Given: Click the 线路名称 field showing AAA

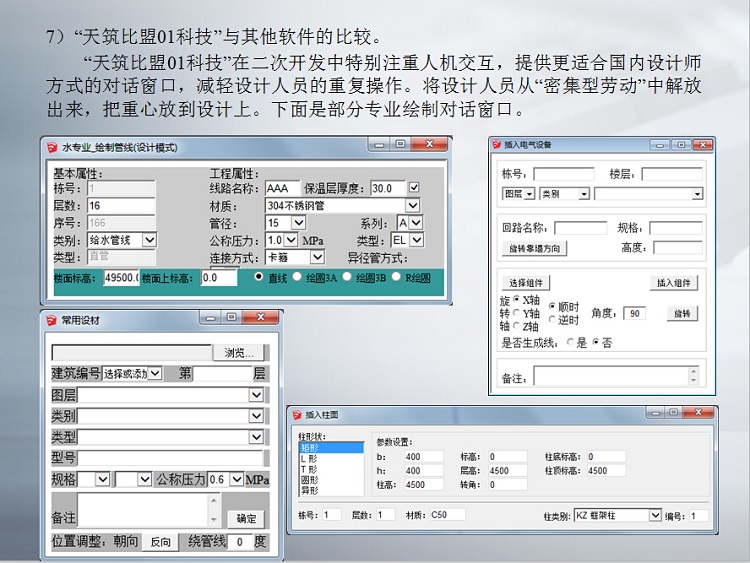Looking at the screenshot, I should coord(283,188).
